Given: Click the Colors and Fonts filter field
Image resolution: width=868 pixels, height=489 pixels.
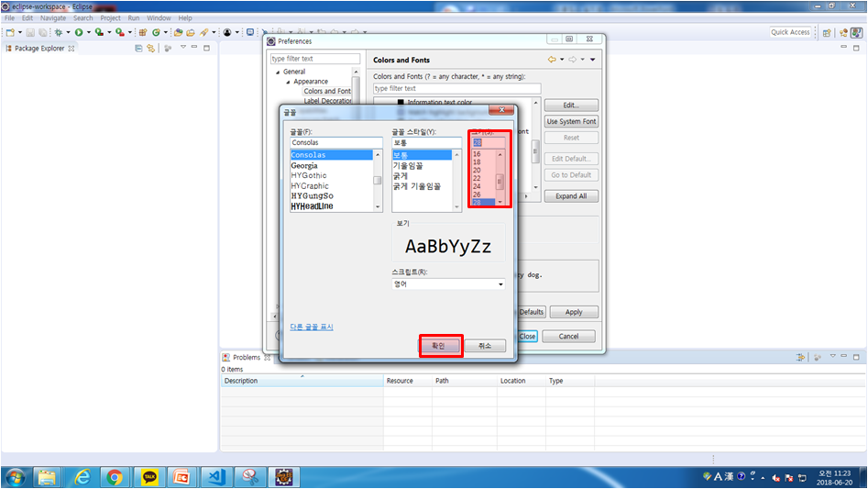Looking at the screenshot, I should click(x=456, y=89).
